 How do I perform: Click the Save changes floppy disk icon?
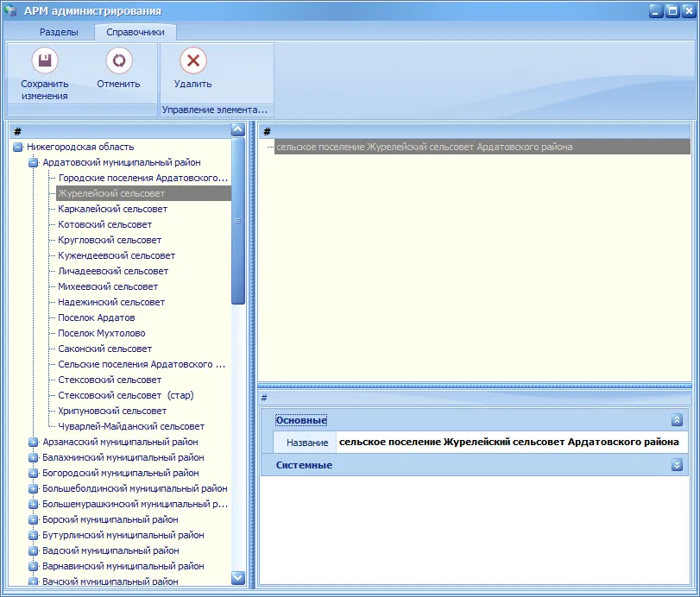tap(45, 60)
